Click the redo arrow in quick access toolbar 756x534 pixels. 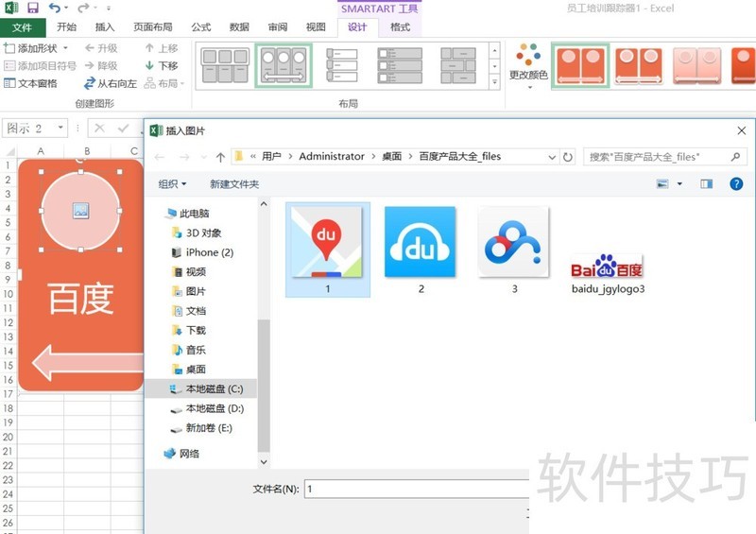(83, 8)
